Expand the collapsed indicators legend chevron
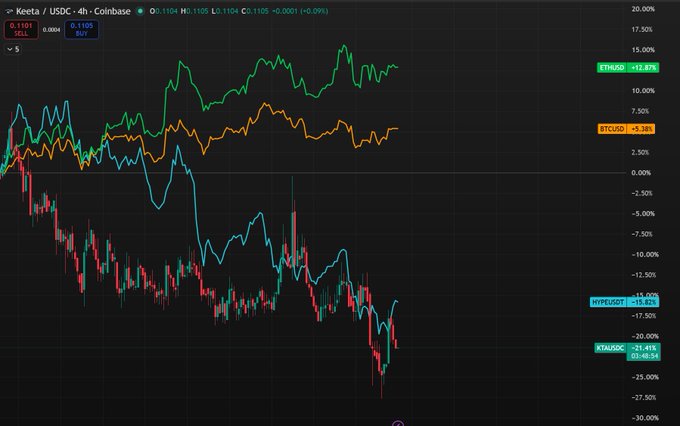 tap(10, 49)
